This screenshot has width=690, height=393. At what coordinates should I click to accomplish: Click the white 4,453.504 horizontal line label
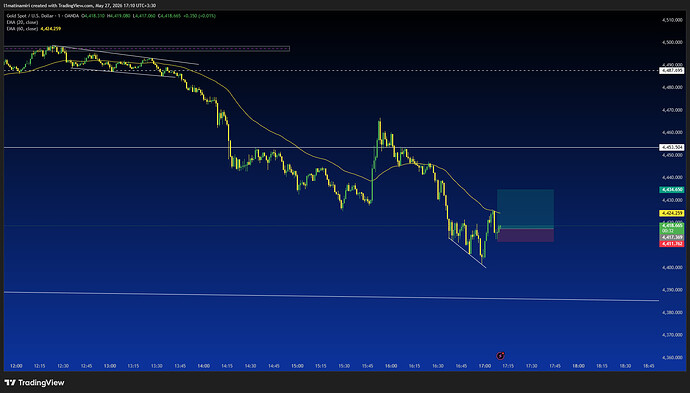(672, 147)
